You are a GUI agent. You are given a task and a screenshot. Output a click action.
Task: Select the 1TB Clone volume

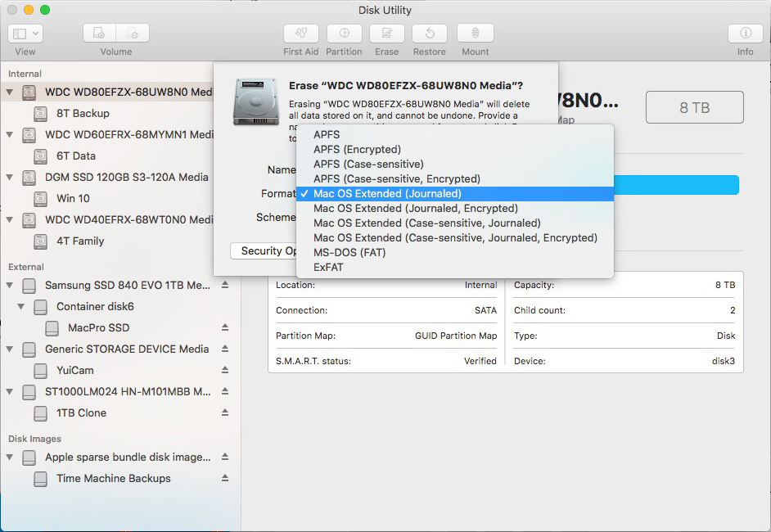coord(81,413)
